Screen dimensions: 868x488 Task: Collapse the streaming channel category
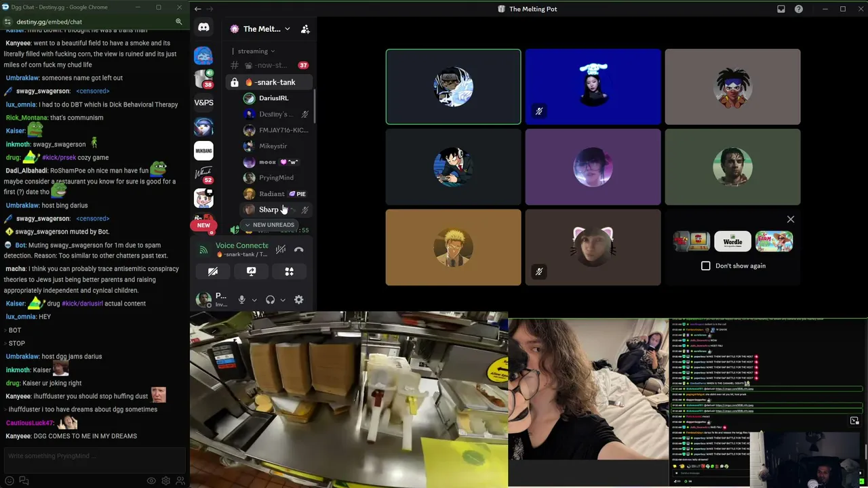coord(253,51)
